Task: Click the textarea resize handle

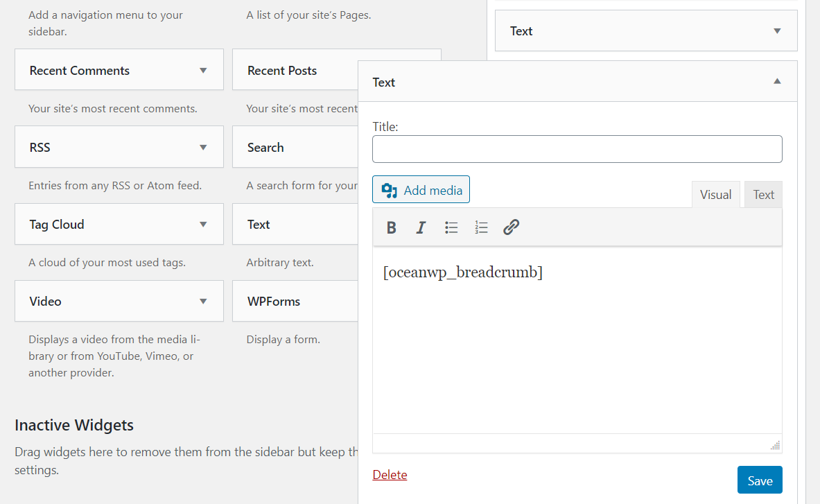Action: coord(776,444)
